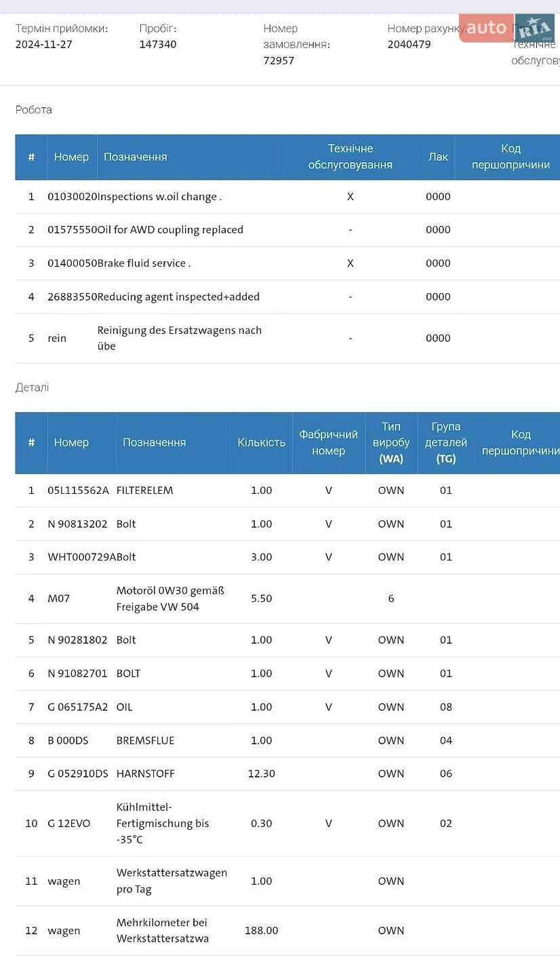Select 'Inspections w.oil change .' row text

point(159,197)
